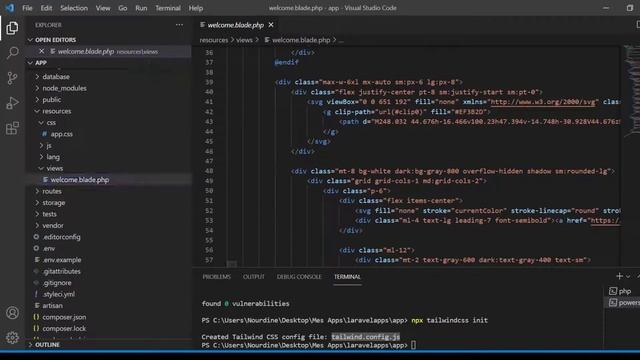Screen dimensions: 640x360
Task: Click the views breadcrumb segment
Action: pyautogui.click(x=244, y=40)
